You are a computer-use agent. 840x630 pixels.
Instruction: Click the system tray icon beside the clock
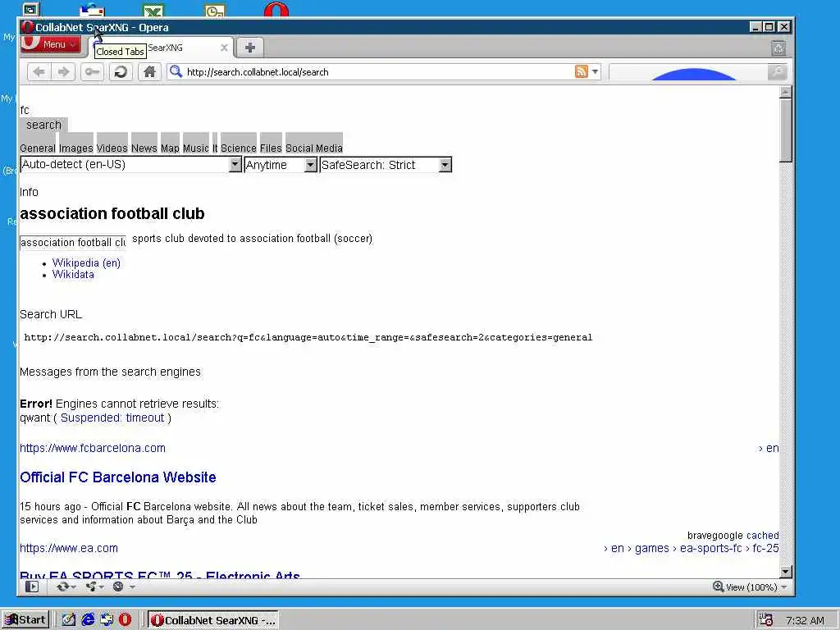coord(766,620)
